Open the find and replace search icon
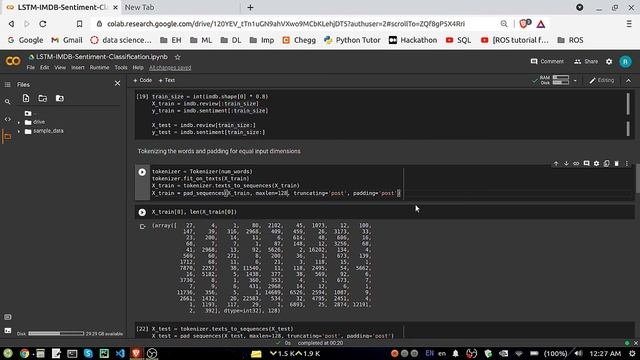 tap(7, 102)
